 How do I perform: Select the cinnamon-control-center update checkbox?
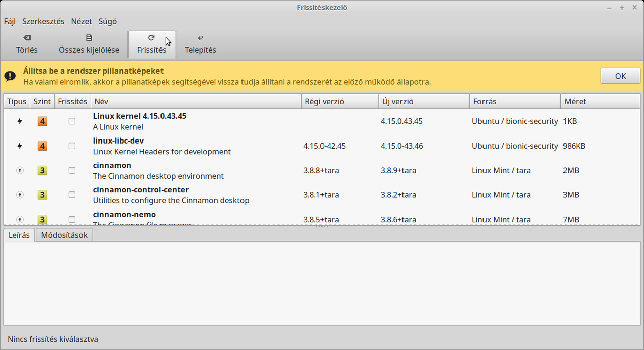(72, 195)
